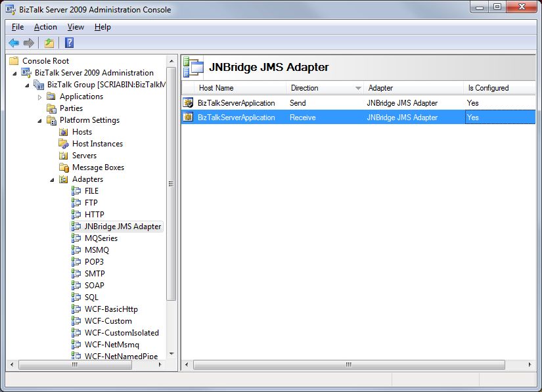
Task: Click the SMTP adapter icon
Action: coord(76,274)
